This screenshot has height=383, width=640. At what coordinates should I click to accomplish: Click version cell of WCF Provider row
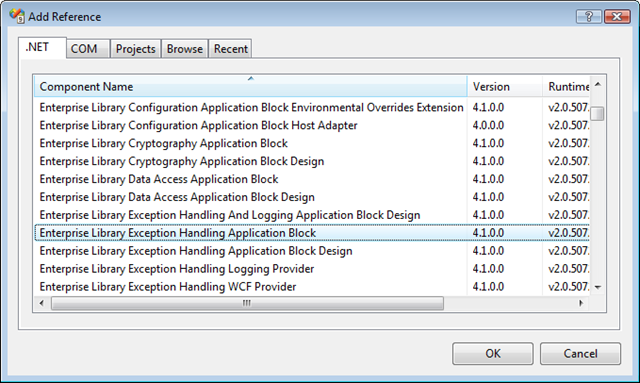pos(488,287)
